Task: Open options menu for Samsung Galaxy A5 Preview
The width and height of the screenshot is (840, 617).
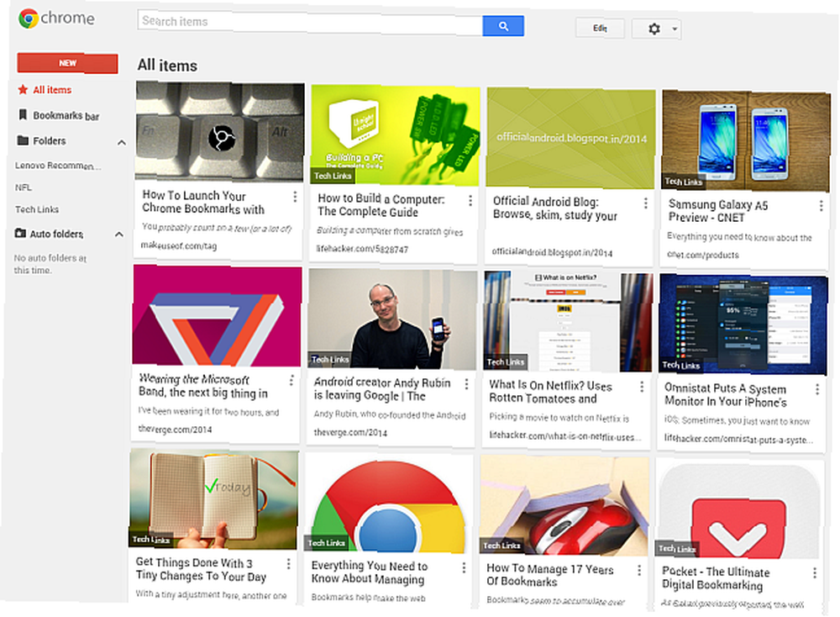Action: click(x=821, y=205)
